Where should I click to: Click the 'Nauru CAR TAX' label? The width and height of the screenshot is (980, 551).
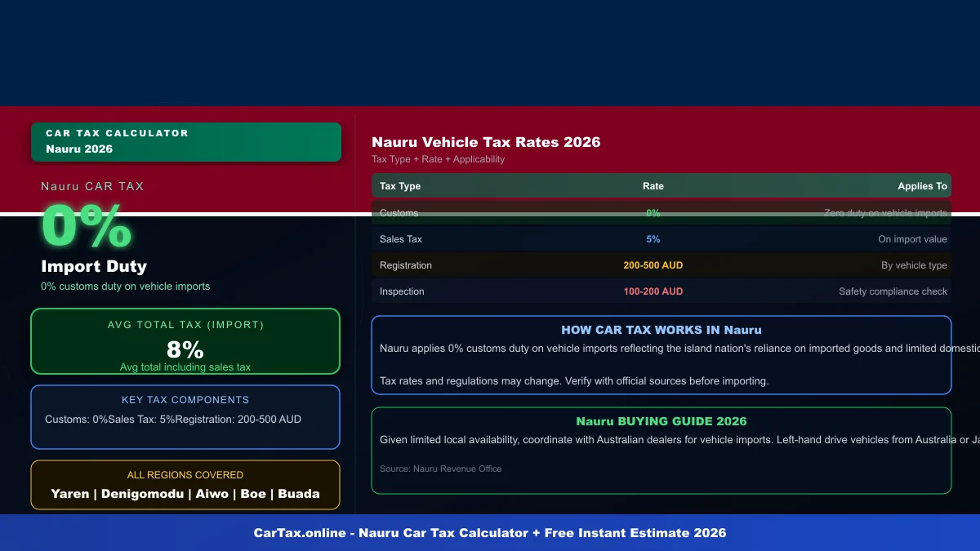(x=92, y=186)
